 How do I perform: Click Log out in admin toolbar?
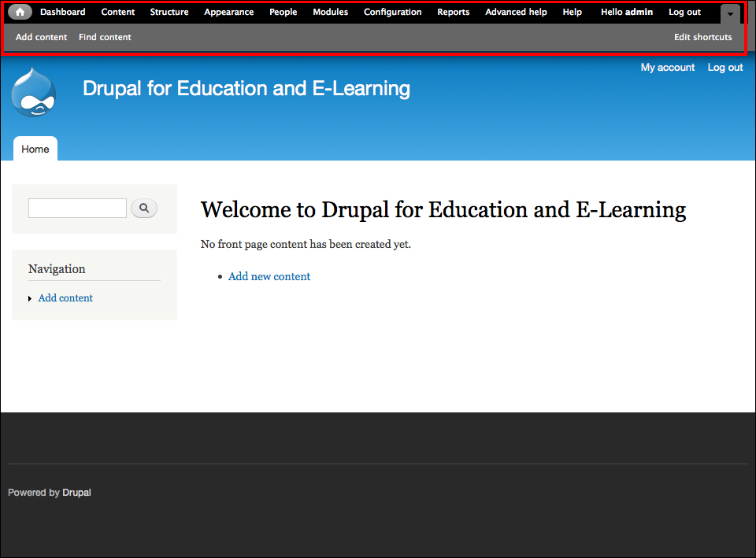(684, 12)
